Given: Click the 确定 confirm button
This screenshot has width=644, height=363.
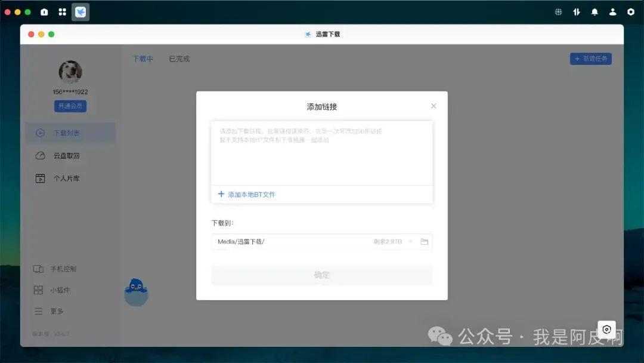Looking at the screenshot, I should pos(321,275).
